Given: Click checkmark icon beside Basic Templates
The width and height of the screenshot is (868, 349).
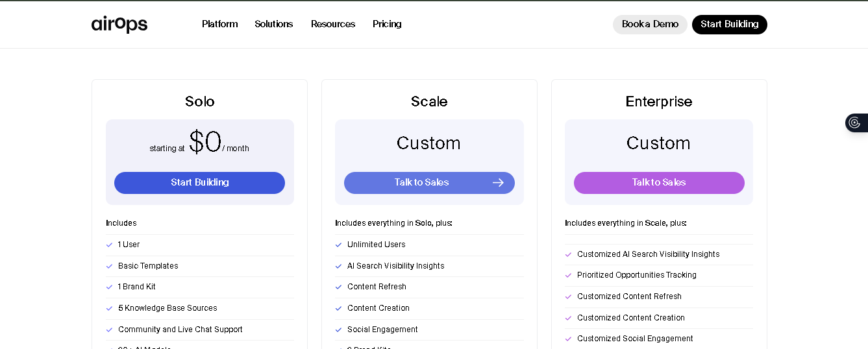Looking at the screenshot, I should [x=109, y=266].
